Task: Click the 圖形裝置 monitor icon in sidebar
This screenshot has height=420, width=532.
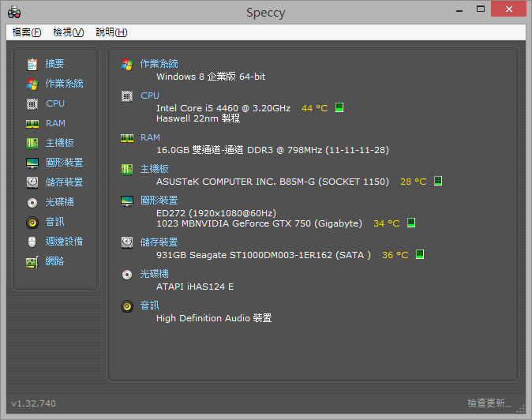Action: click(32, 163)
